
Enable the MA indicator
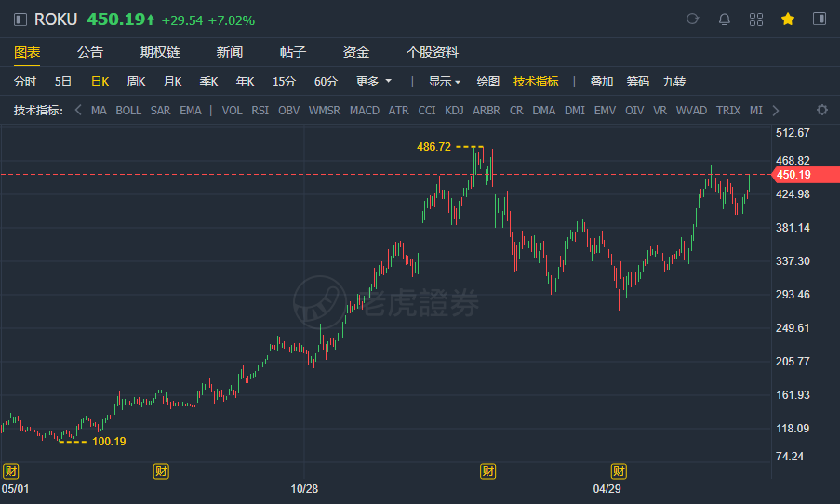(99, 111)
